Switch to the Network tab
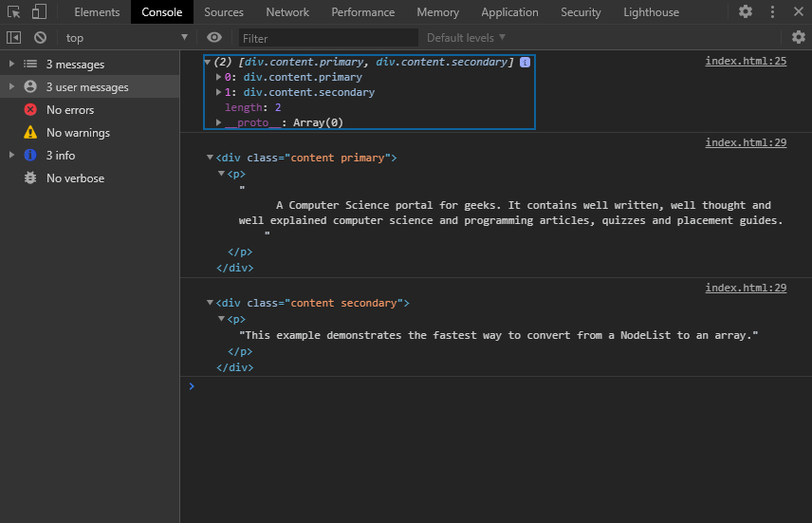Screen dimensions: 812x523 287,12
